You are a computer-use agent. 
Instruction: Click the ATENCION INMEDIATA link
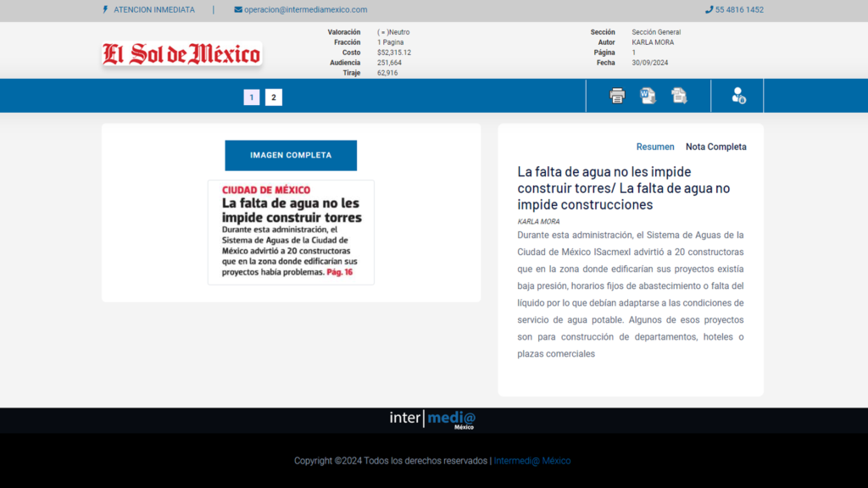pos(154,9)
